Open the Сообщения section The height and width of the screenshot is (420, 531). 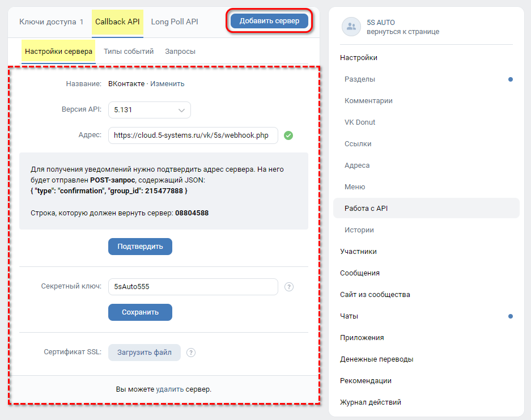(x=360, y=273)
